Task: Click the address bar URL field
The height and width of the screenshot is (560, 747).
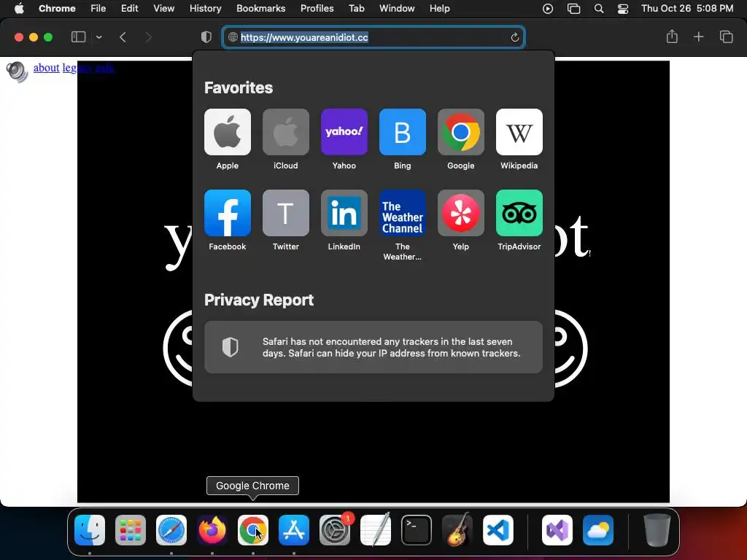Action: point(373,37)
